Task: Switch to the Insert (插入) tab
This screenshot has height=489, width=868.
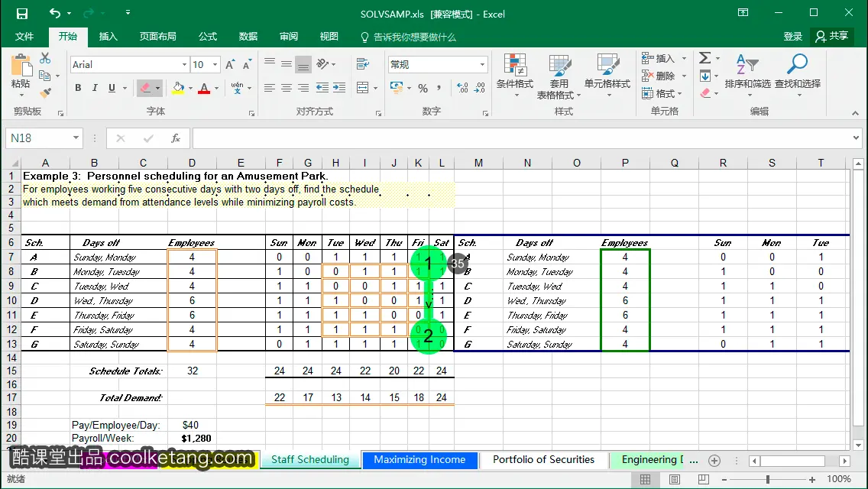Action: (108, 37)
